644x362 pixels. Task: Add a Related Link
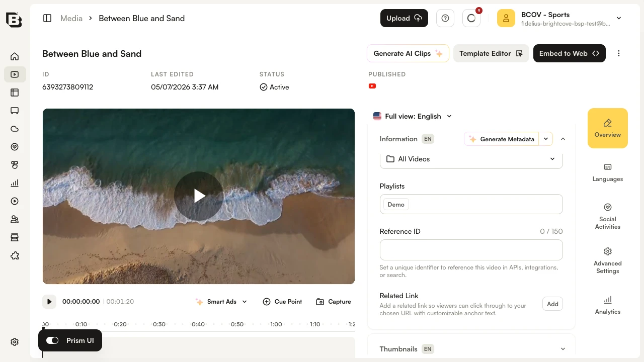tap(552, 304)
